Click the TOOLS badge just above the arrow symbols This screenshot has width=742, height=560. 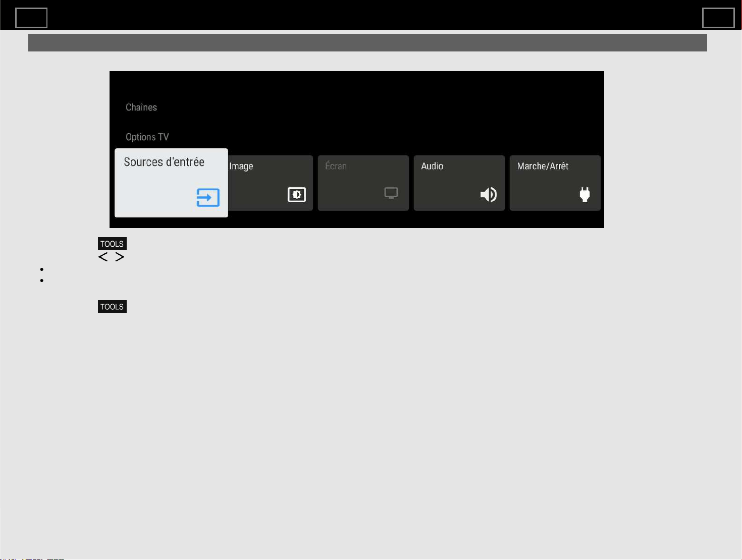coord(112,244)
